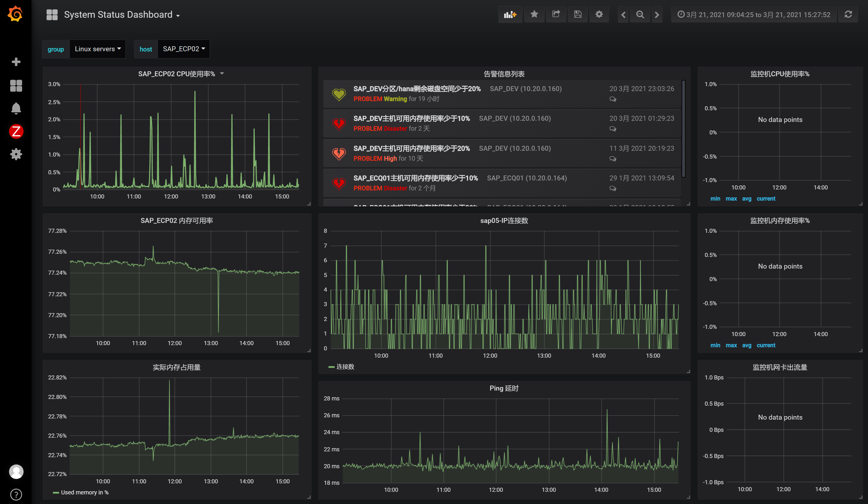The width and height of the screenshot is (868, 504).
Task: Zoom out the time range
Action: pyautogui.click(x=640, y=15)
